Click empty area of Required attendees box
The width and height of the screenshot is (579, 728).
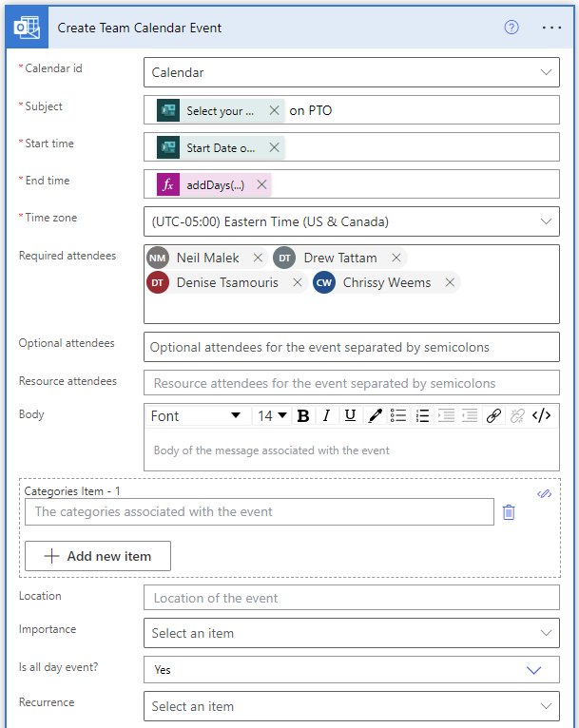tap(352, 308)
